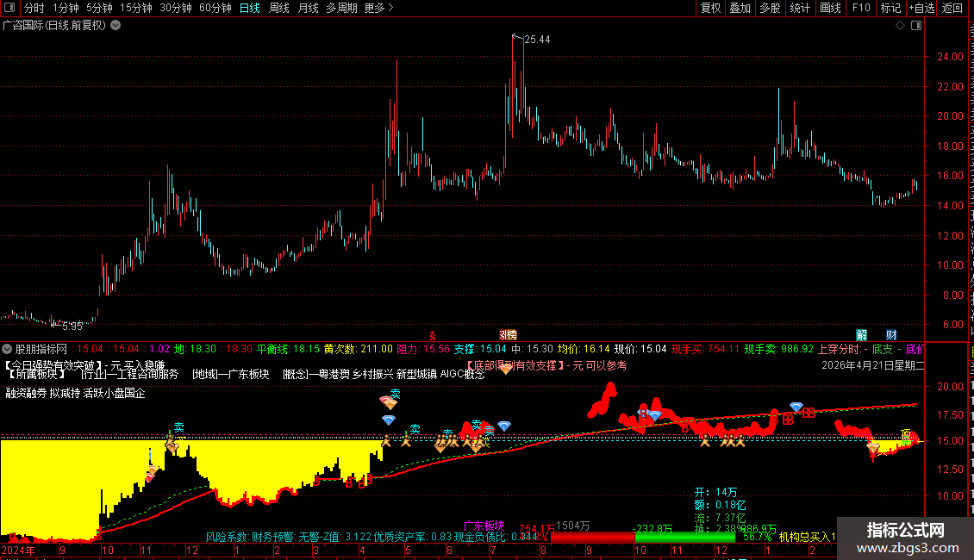
Task: Click the 广东板块 magenta label
Action: click(x=484, y=526)
